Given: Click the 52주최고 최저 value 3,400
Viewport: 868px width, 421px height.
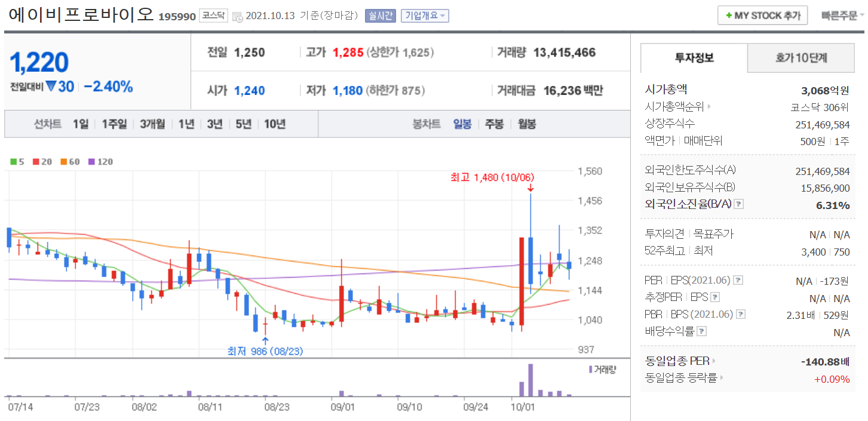Looking at the screenshot, I should tap(813, 252).
